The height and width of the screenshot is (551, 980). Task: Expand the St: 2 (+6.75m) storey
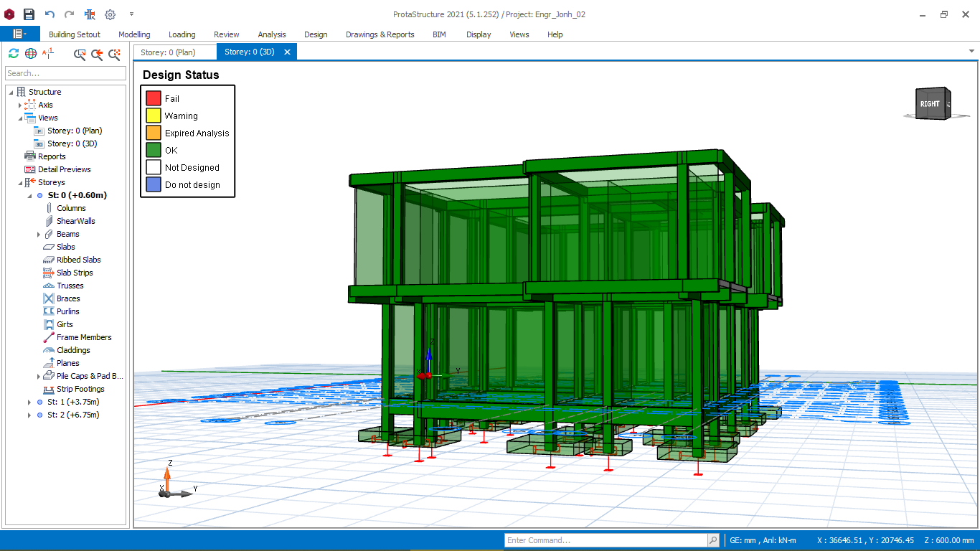tap(29, 415)
